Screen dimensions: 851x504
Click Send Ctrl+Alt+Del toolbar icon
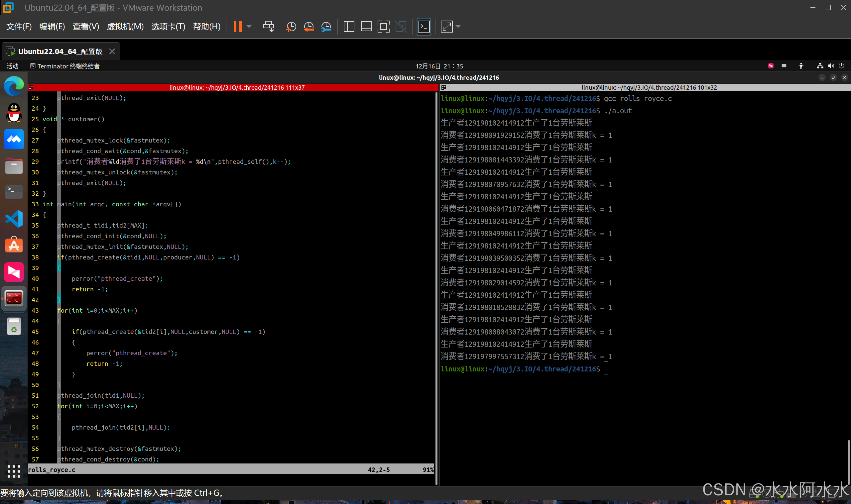click(x=268, y=27)
